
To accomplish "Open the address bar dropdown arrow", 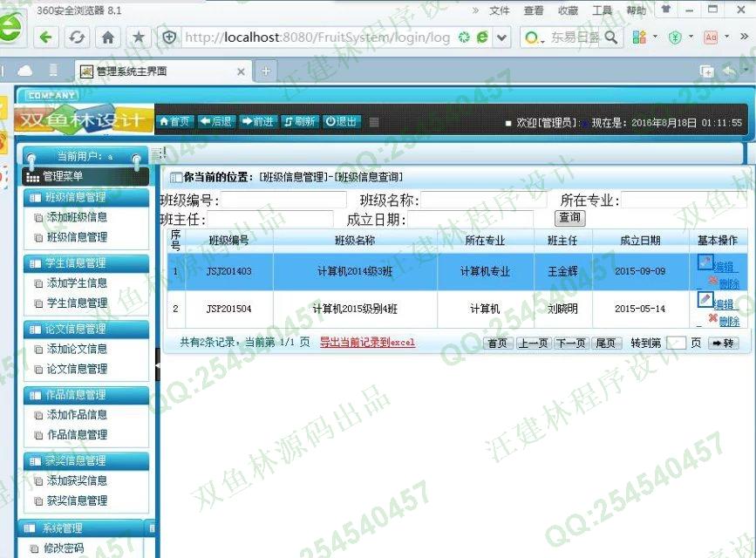I will pos(502,37).
